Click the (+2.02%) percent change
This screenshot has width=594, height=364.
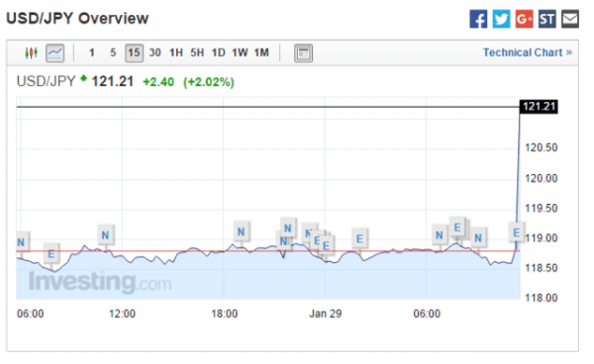[209, 82]
